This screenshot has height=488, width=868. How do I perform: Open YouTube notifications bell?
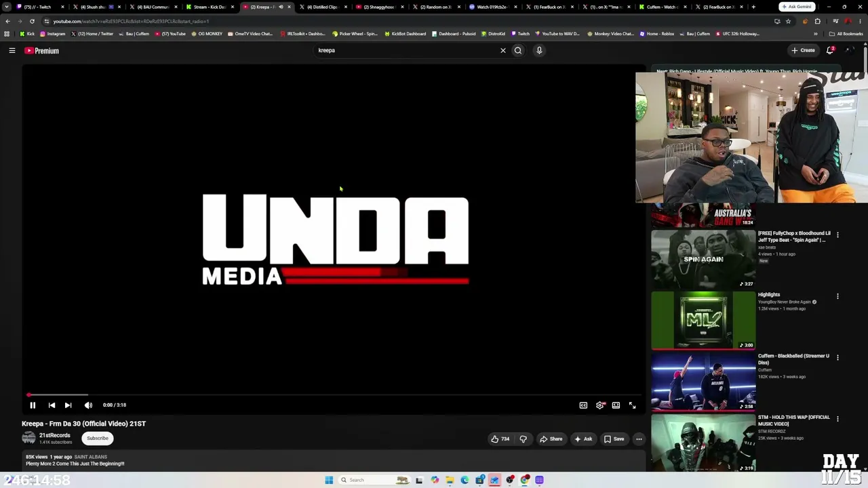(x=831, y=50)
